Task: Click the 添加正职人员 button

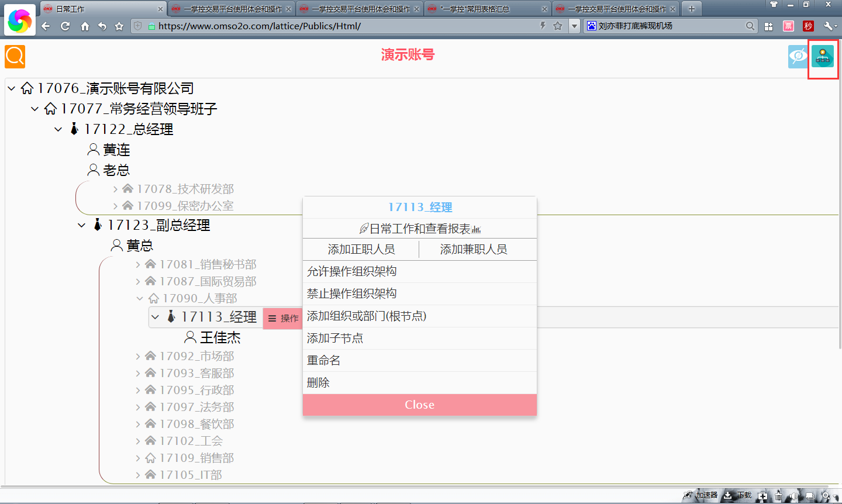Action: click(361, 250)
